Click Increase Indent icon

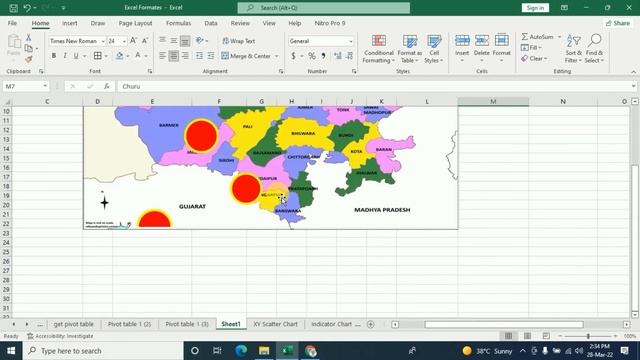tap(211, 56)
